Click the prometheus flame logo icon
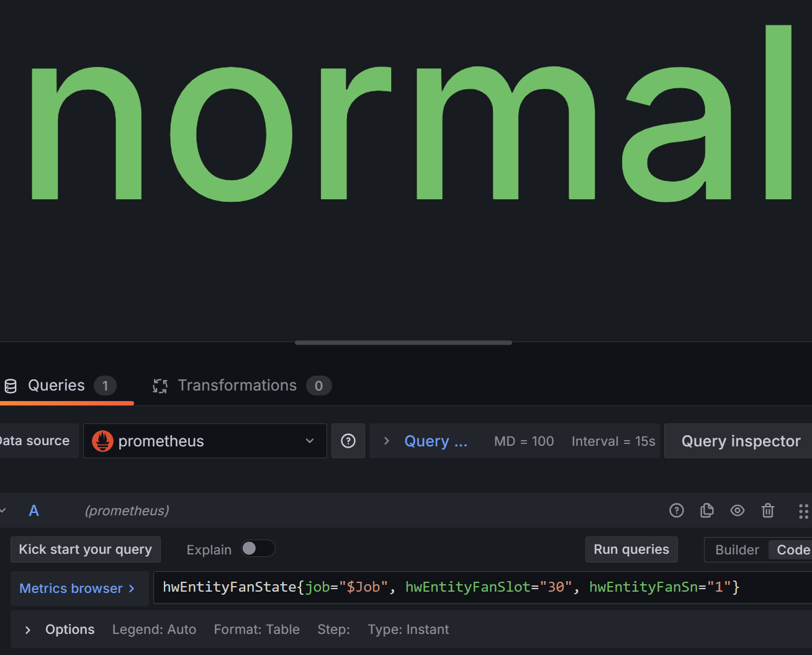 click(x=102, y=441)
